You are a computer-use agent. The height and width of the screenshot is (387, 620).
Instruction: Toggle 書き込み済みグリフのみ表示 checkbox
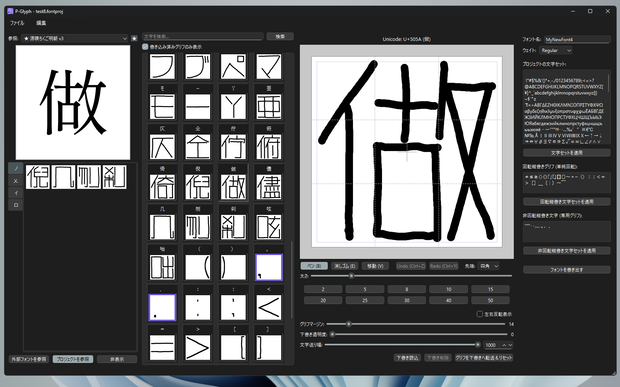(145, 47)
